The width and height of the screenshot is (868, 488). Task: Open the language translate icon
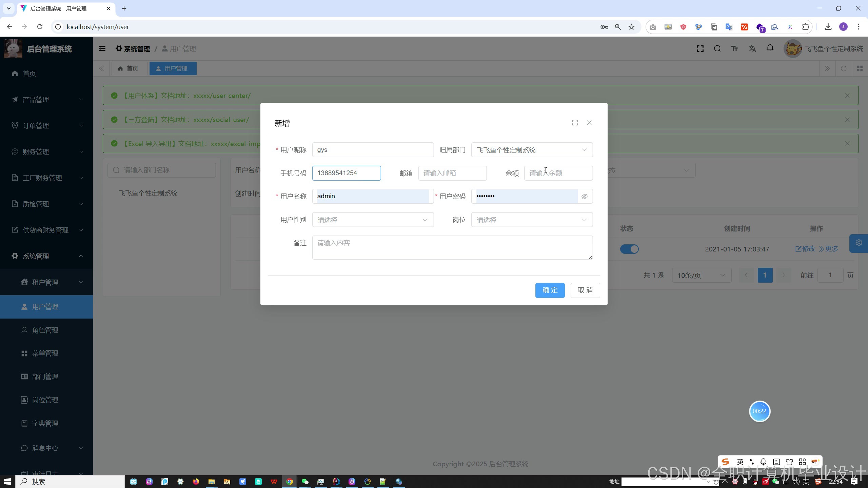752,49
